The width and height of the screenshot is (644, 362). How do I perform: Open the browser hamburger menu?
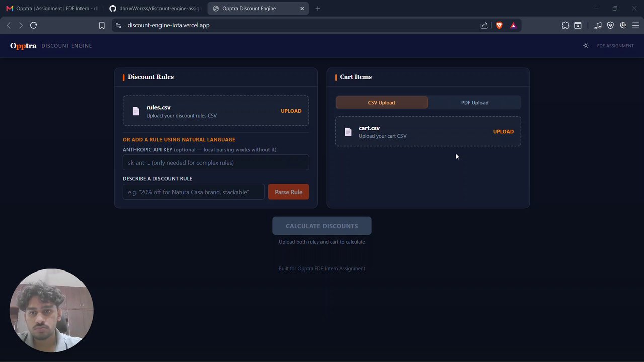[635, 25]
